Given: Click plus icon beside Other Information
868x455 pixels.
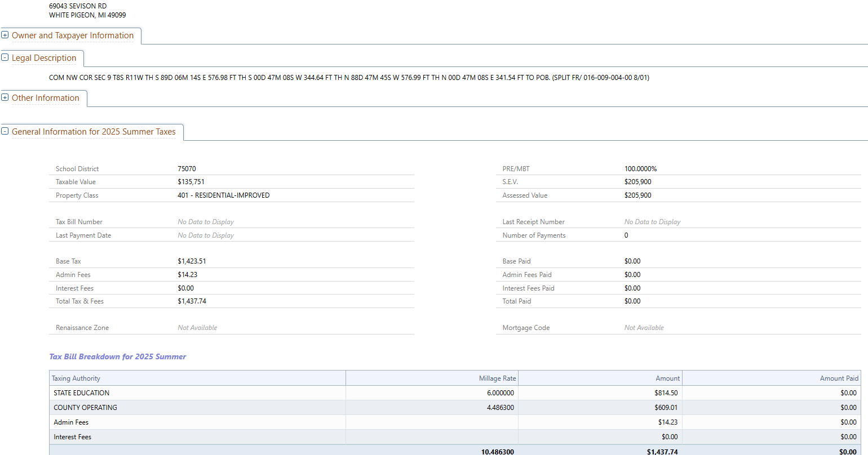Looking at the screenshot, I should click(5, 97).
